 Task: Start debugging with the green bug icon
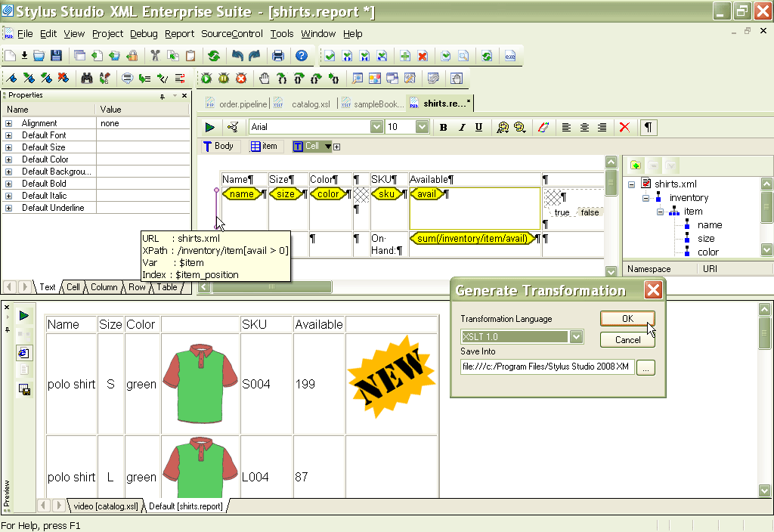point(204,78)
